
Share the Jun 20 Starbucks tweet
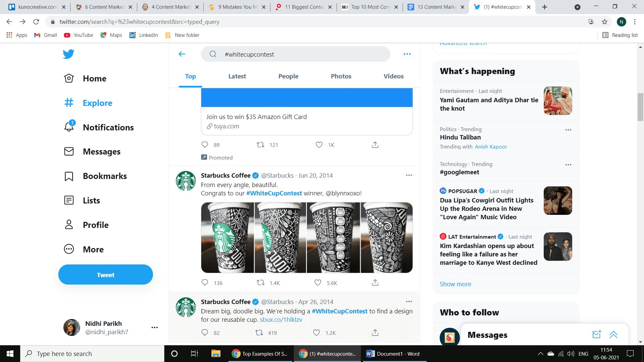tap(375, 283)
